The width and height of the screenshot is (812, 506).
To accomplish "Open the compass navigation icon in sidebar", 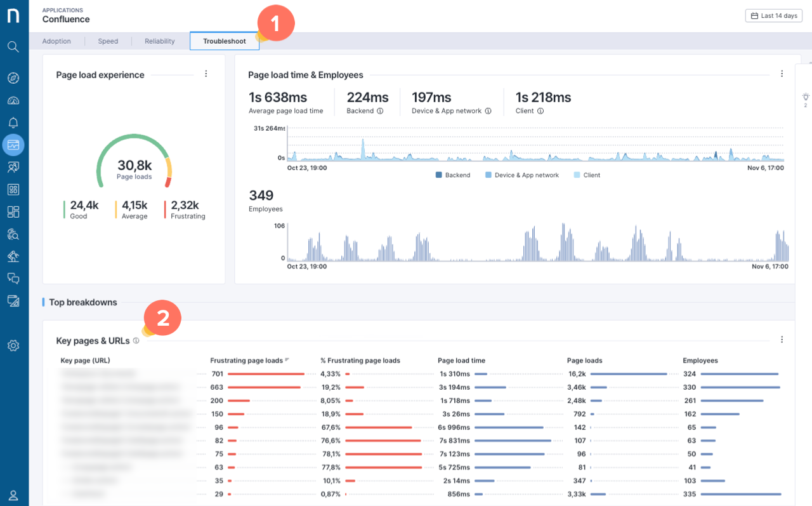I will pos(13,77).
